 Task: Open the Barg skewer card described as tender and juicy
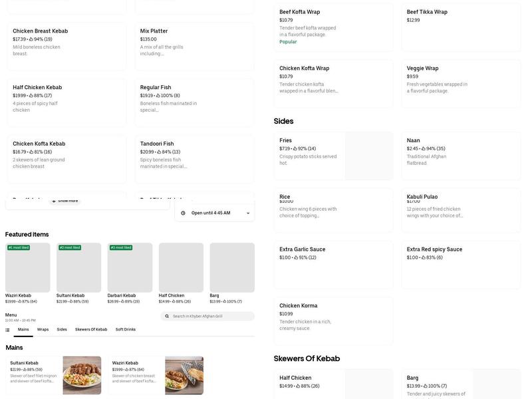[461, 384]
